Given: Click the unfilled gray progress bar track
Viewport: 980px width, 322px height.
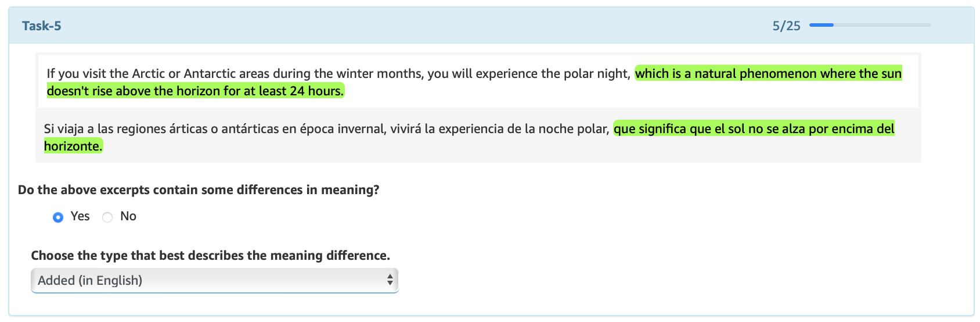Looking at the screenshot, I should (882, 25).
